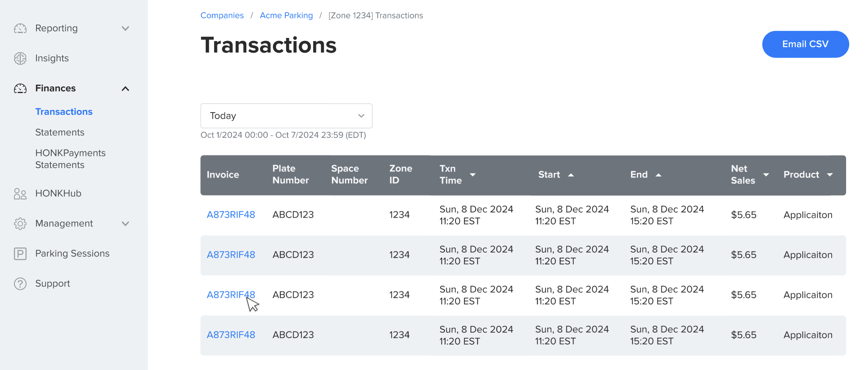Image resolution: width=868 pixels, height=370 pixels.
Task: Open first invoice A873RIF48 in table
Action: click(x=231, y=215)
